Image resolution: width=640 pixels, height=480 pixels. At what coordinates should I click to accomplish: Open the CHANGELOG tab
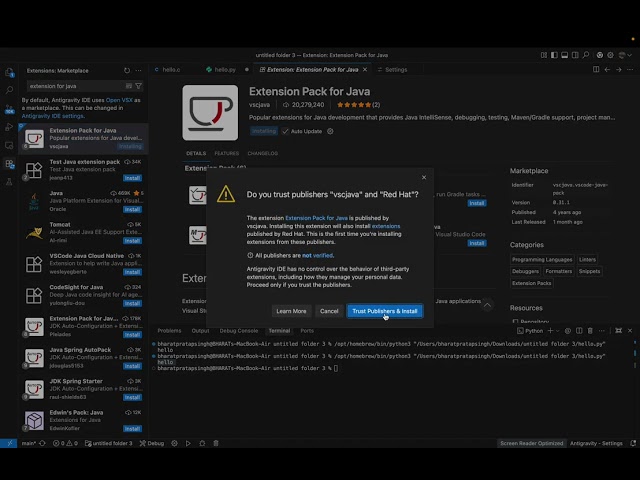262,153
